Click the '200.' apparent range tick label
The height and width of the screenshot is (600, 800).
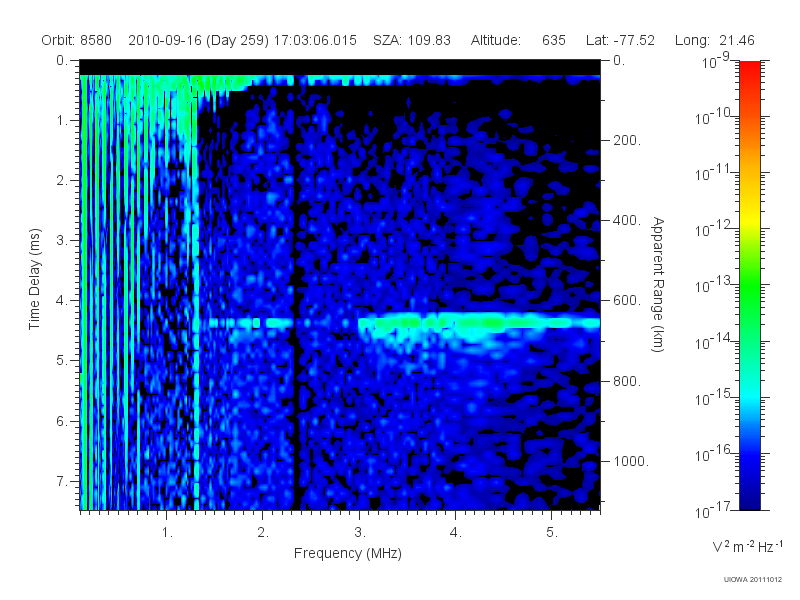point(627,140)
